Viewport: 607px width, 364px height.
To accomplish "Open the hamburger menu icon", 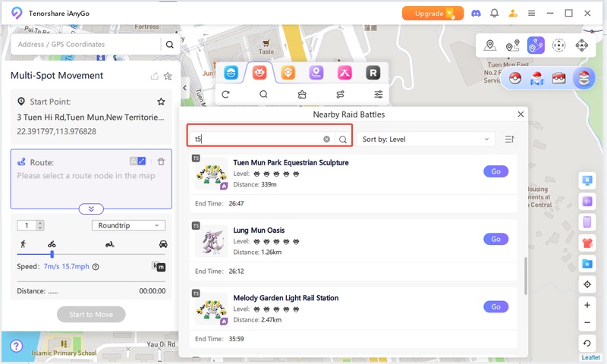I will point(532,14).
